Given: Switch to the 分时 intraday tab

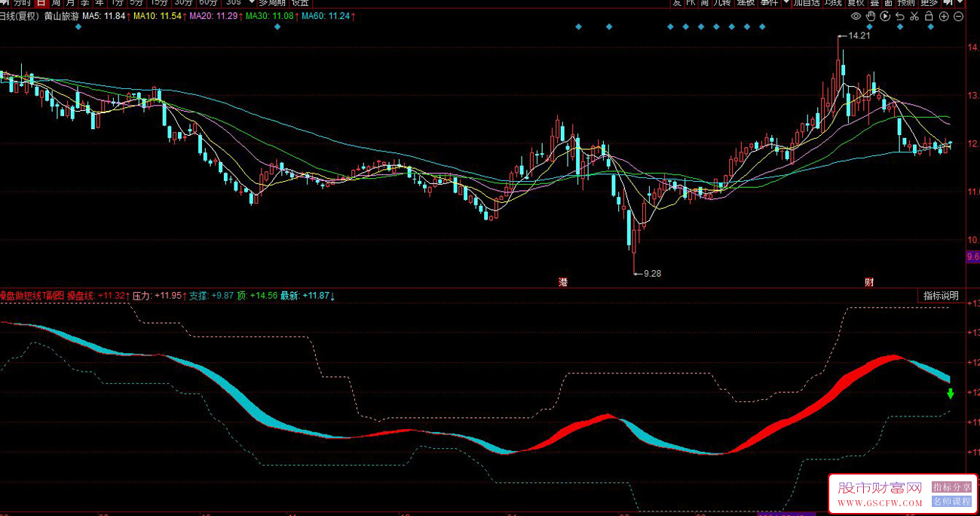Looking at the screenshot, I should 23,3.
